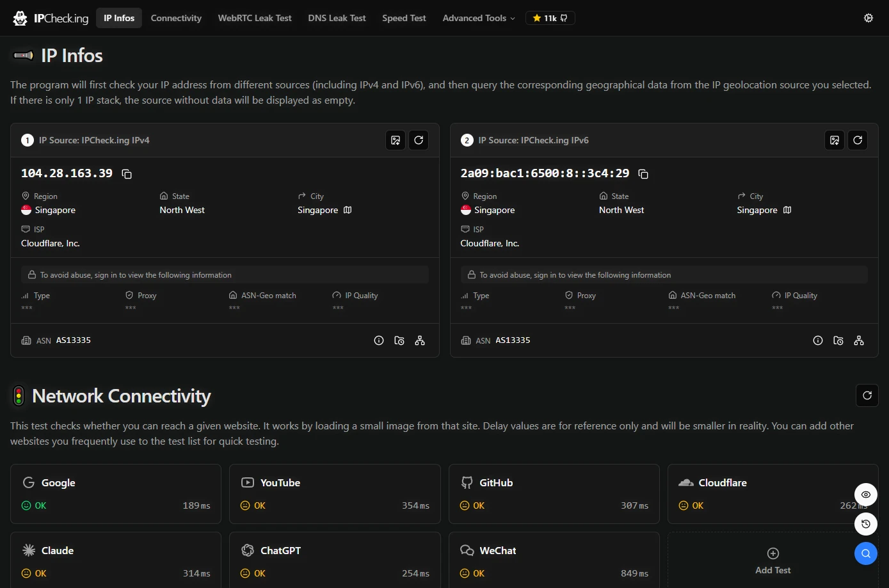Click the IP Infos section heading

click(x=72, y=56)
